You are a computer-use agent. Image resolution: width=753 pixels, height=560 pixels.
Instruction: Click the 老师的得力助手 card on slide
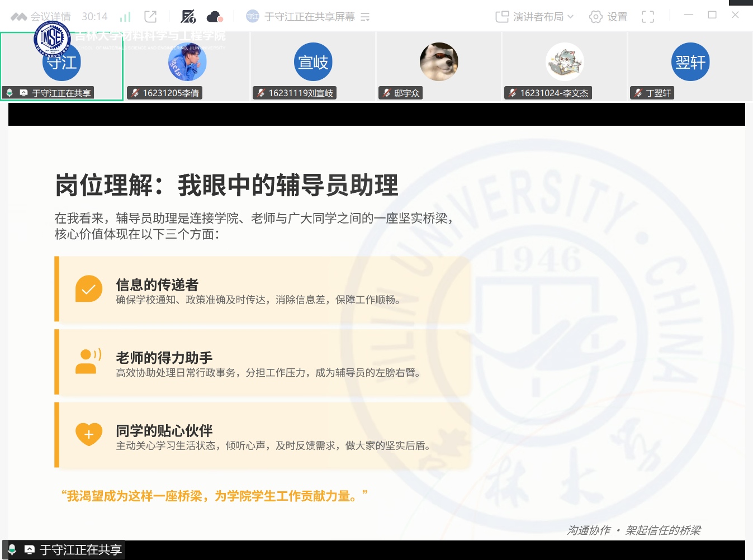[263, 362]
